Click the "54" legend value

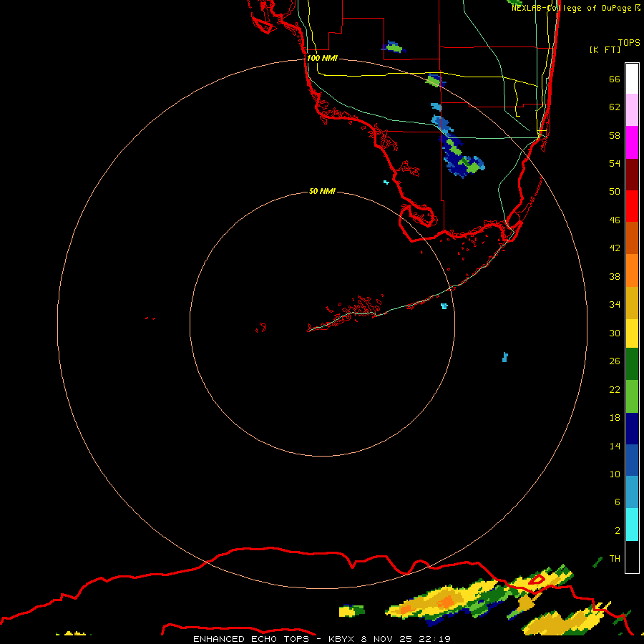click(x=615, y=163)
